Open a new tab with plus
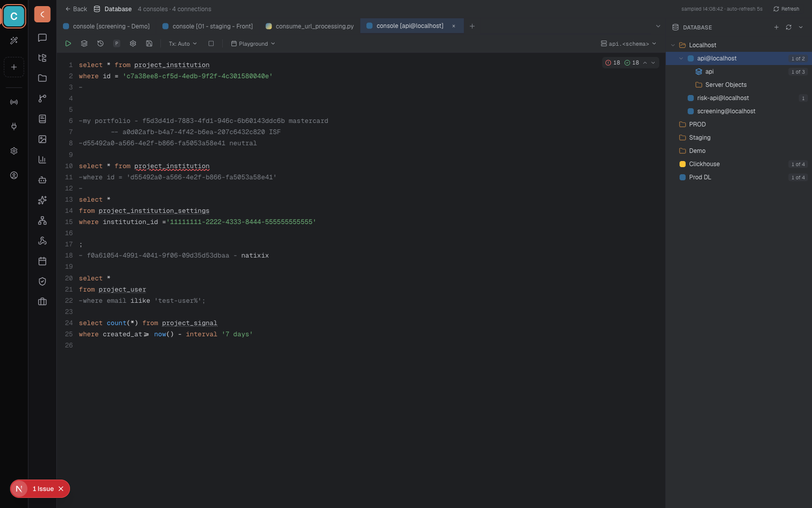The height and width of the screenshot is (508, 812). pos(472,26)
